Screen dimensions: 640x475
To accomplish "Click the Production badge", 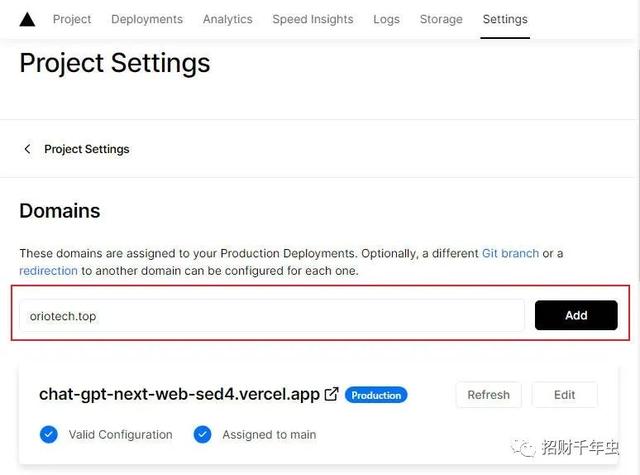I will point(376,395).
